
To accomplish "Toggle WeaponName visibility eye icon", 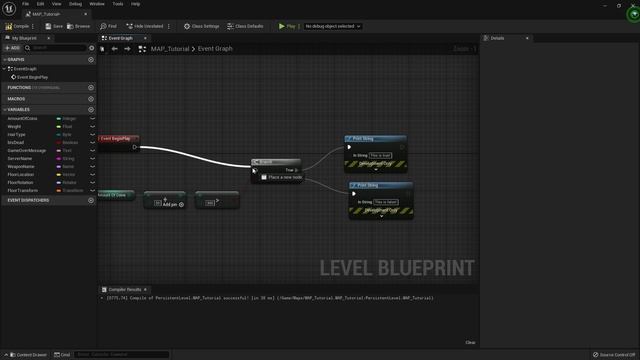I will [92, 167].
